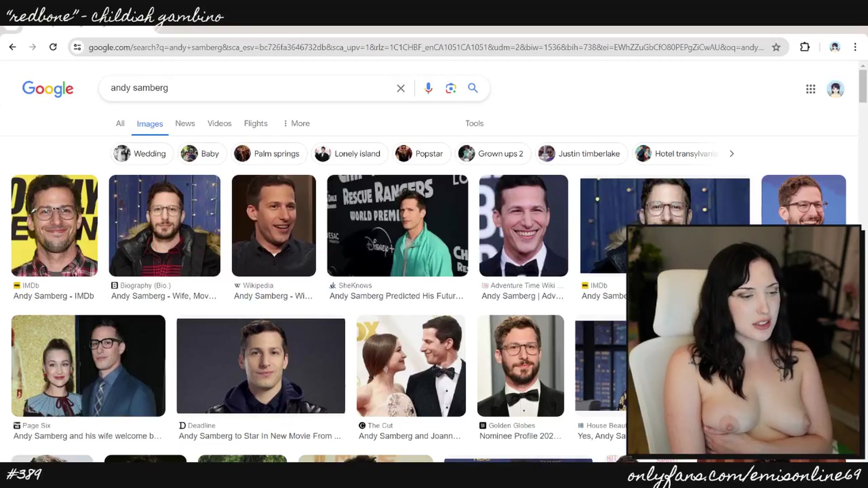Click the Page Six source label
This screenshot has width=868, height=488.
click(x=36, y=426)
